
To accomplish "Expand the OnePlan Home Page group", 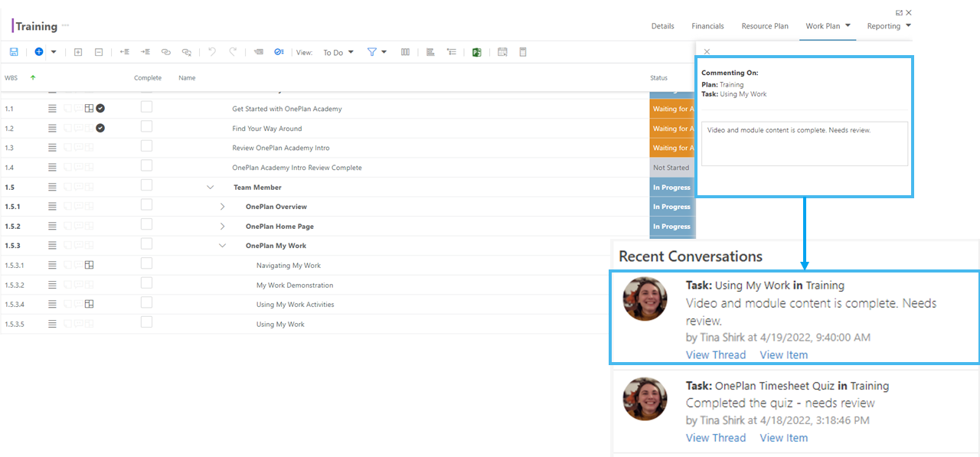I will [x=223, y=227].
